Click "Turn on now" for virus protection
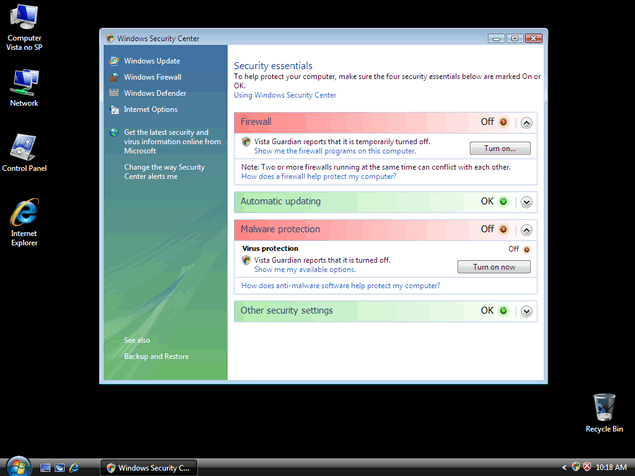Image resolution: width=635 pixels, height=476 pixels. click(493, 267)
